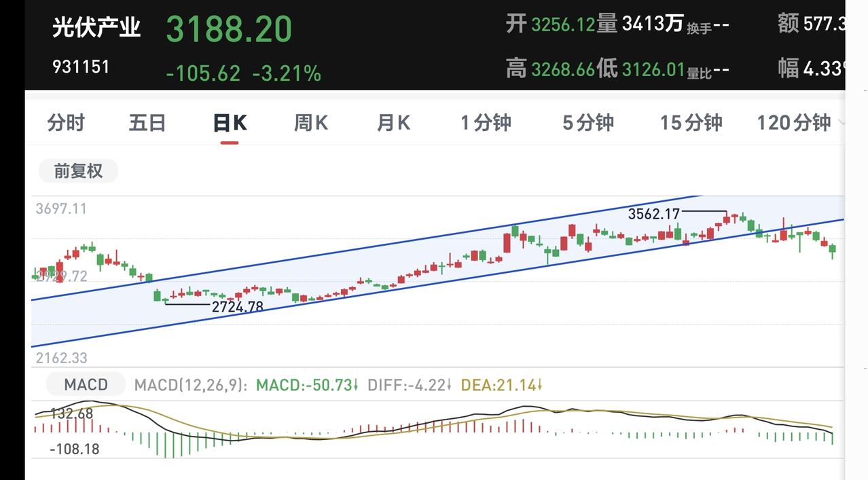
Task: Switch to the 五日 tab
Action: pos(147,123)
